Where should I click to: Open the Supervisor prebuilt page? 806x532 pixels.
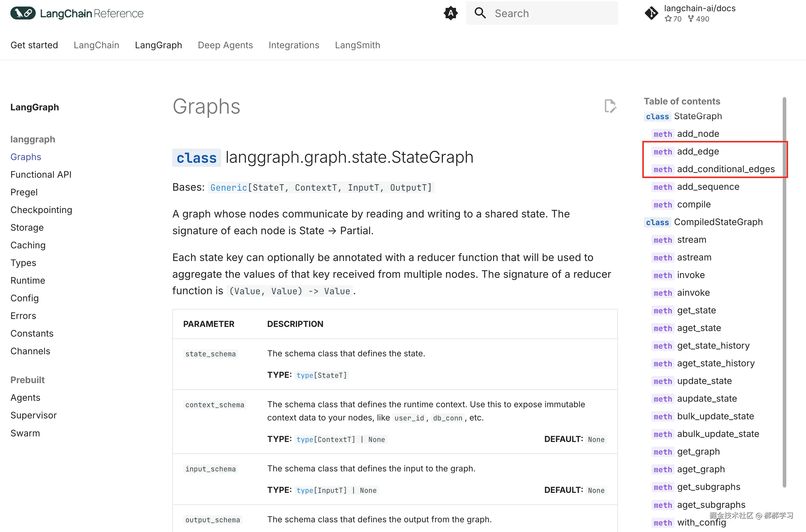click(x=33, y=415)
